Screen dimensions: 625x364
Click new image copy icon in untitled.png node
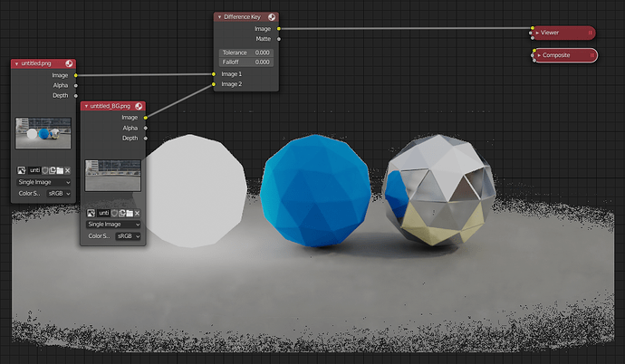pos(53,170)
